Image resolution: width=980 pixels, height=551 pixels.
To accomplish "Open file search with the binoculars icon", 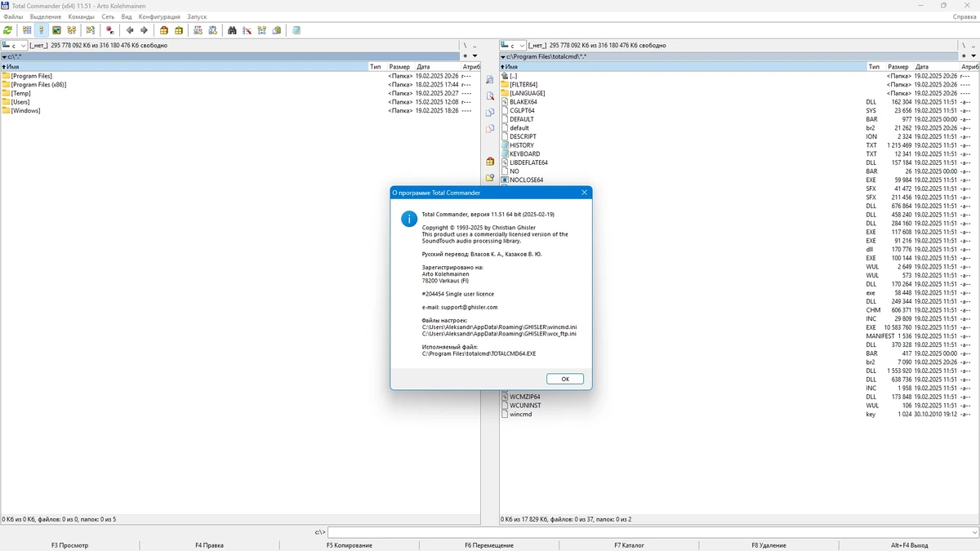I will click(x=232, y=30).
